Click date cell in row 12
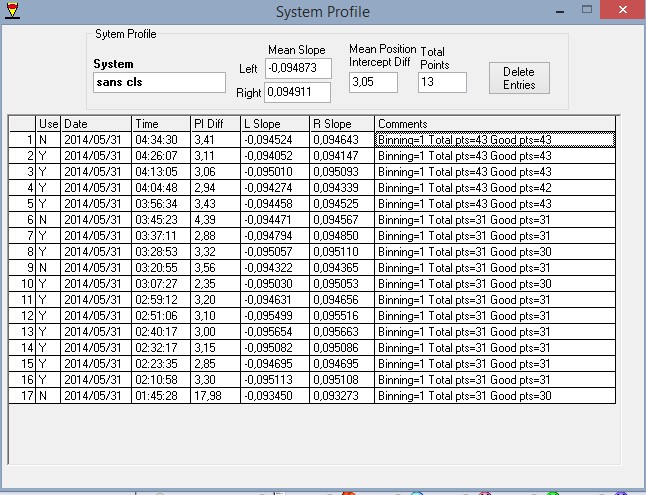The height and width of the screenshot is (495, 646). click(x=96, y=316)
